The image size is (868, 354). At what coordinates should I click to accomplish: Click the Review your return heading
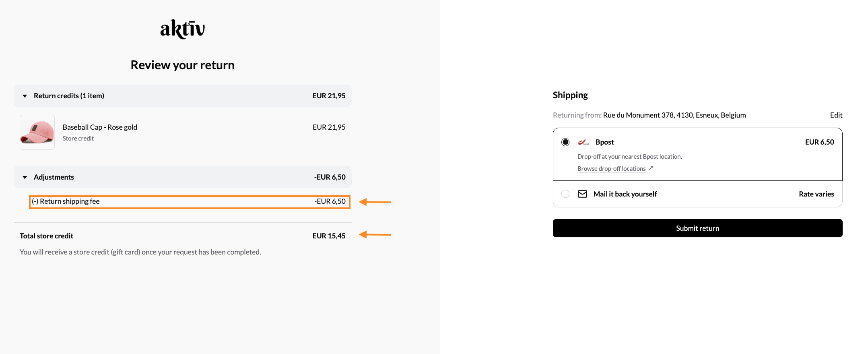(x=182, y=65)
